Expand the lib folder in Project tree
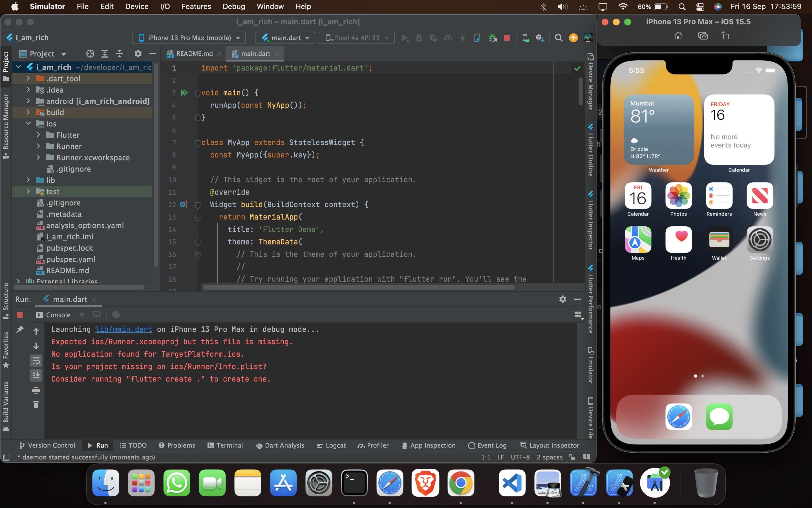The image size is (812, 508). click(28, 180)
